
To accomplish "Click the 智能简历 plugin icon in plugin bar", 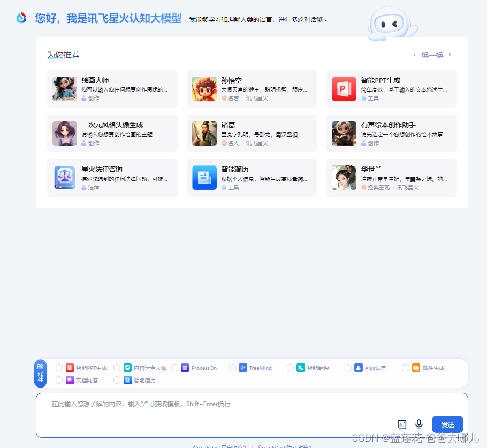I will click(x=128, y=380).
